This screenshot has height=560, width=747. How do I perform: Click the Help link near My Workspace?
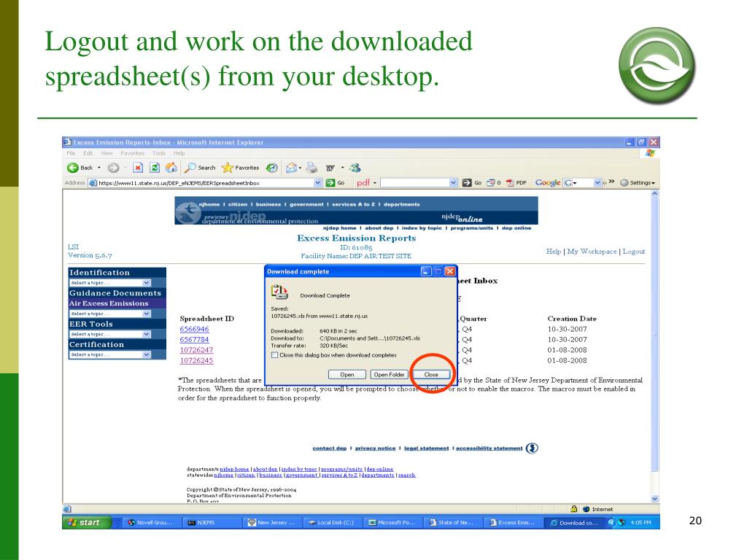pyautogui.click(x=554, y=252)
